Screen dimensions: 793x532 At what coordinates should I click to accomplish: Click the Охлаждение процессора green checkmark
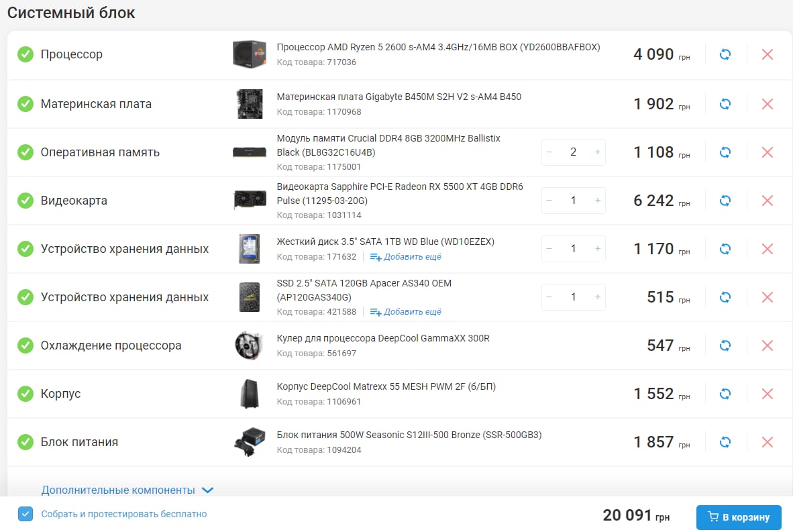pyautogui.click(x=25, y=345)
